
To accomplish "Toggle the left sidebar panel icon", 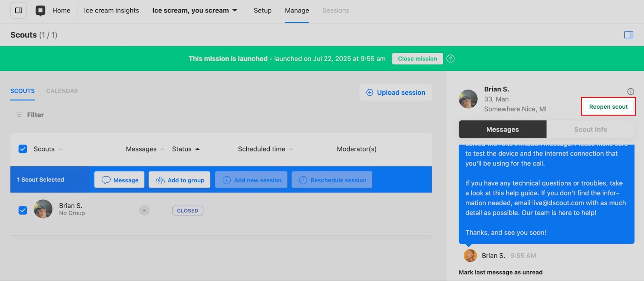I will coord(19,10).
